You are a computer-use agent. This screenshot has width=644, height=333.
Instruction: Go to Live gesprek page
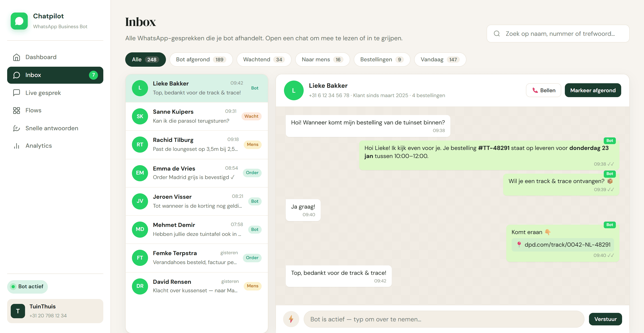pos(55,93)
